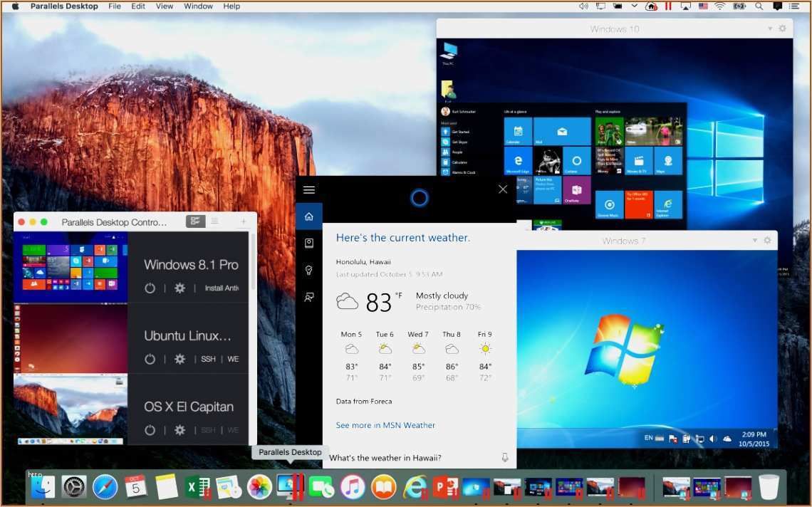Click the Windows 7 clock in taskbar
This screenshot has height=507, width=812.
click(754, 439)
